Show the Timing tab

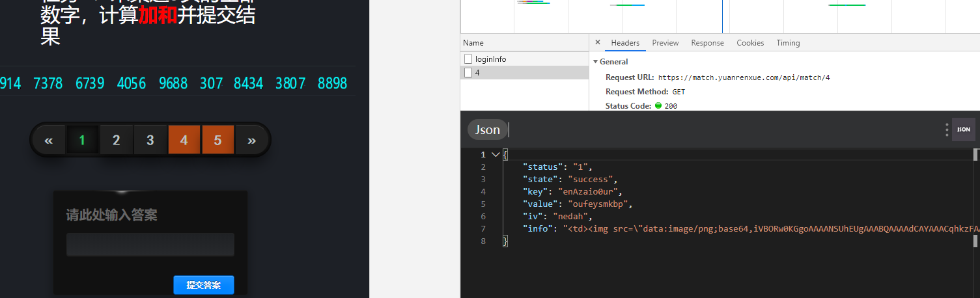tap(788, 43)
